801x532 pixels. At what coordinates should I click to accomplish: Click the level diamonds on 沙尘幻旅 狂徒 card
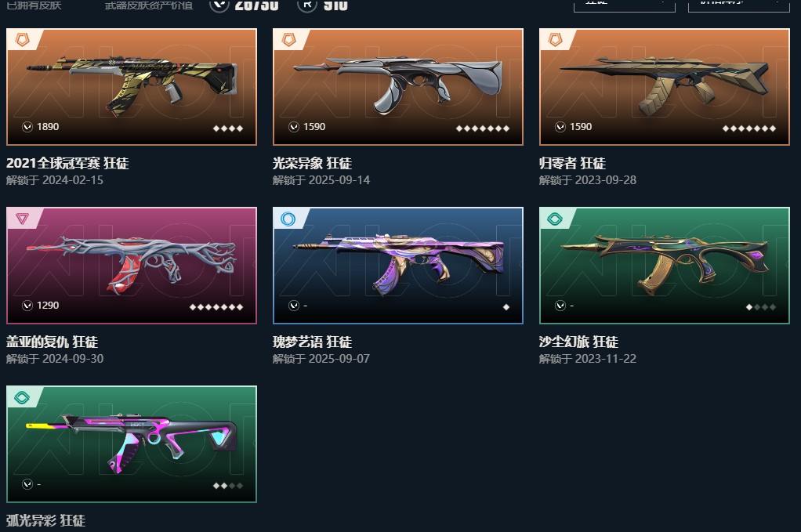(761, 307)
